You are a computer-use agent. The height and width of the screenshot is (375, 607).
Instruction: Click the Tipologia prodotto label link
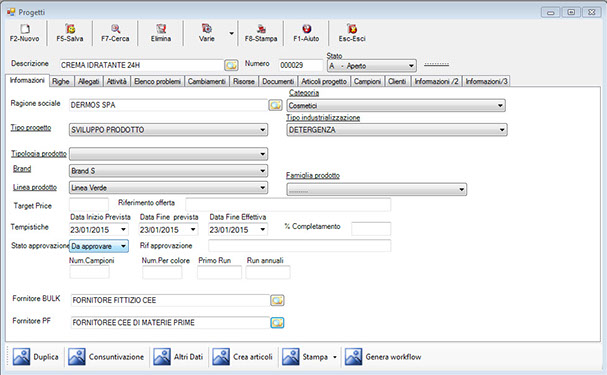(39, 154)
